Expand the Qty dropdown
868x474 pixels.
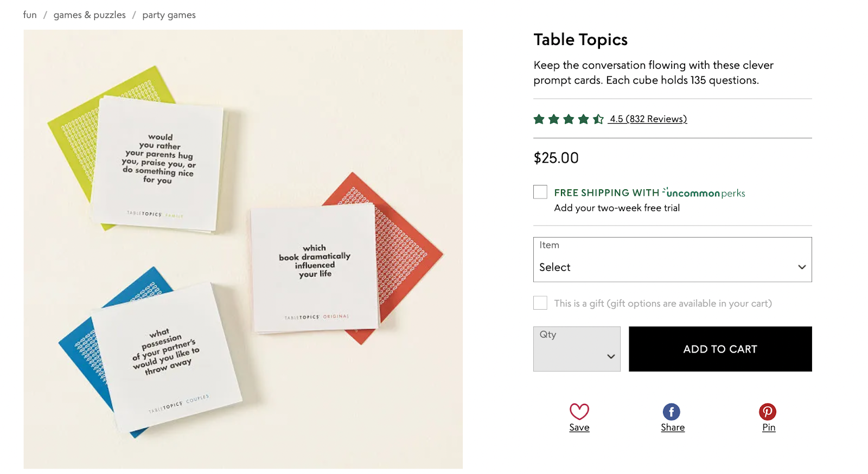tap(577, 349)
